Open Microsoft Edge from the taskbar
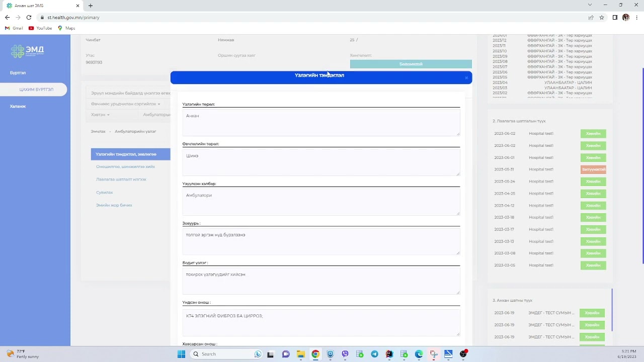Image resolution: width=644 pixels, height=362 pixels. (419, 354)
